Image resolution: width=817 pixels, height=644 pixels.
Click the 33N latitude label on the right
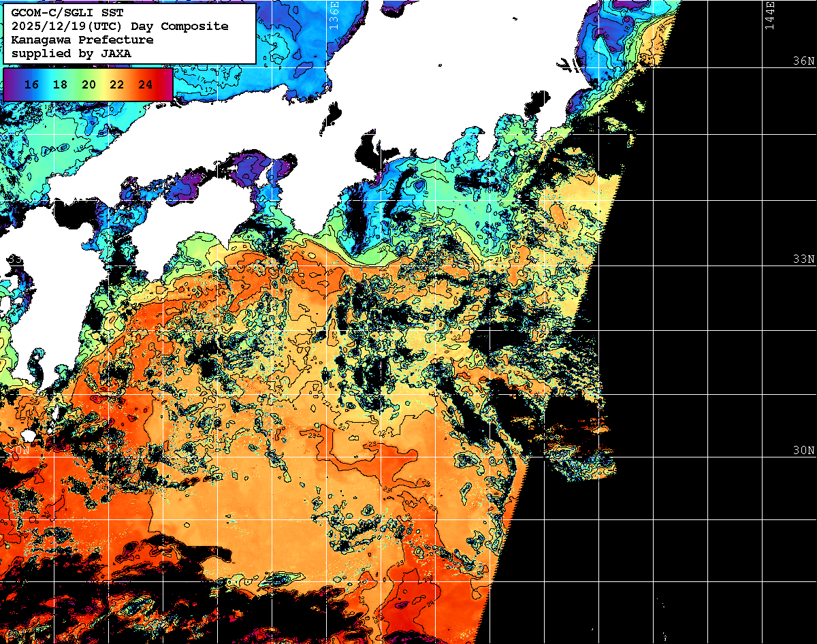tap(803, 259)
